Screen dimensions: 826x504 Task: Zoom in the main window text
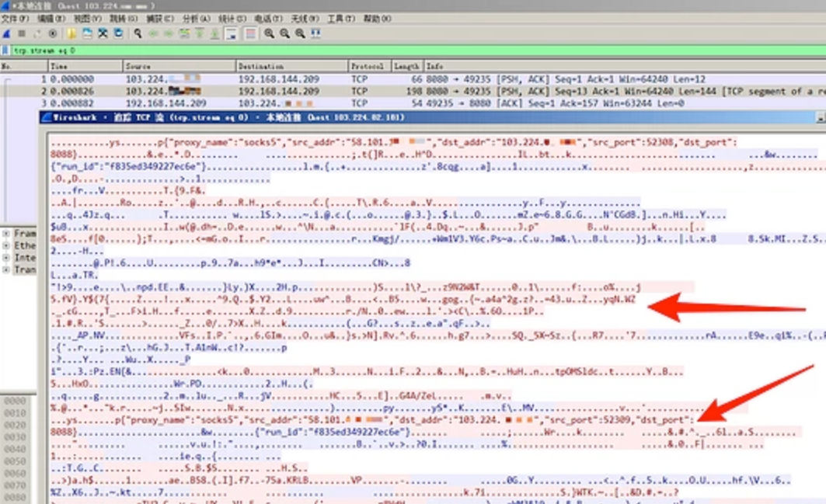(x=269, y=33)
